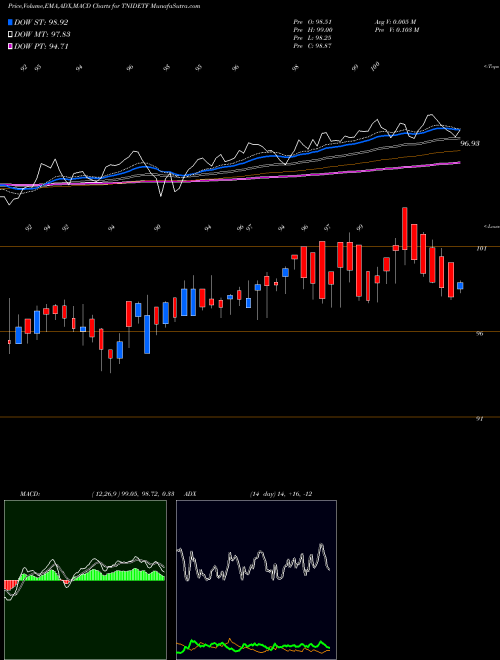Open the dark blue ADX chart panel

pyautogui.click(x=256, y=580)
